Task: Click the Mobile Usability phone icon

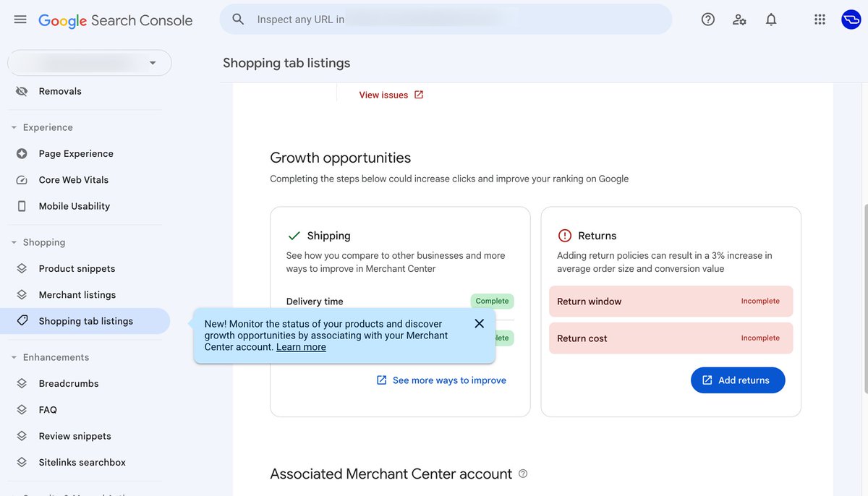Action: [x=22, y=206]
